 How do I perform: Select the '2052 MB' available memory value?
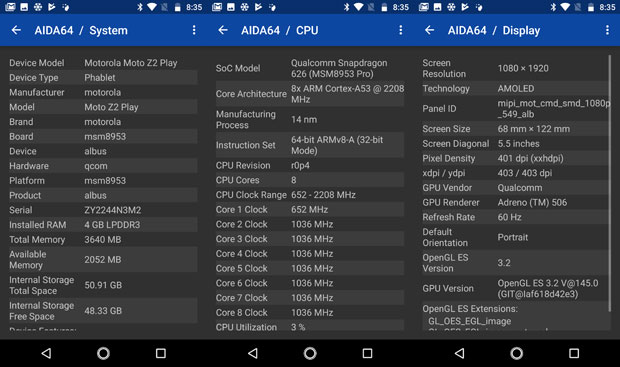pos(103,259)
